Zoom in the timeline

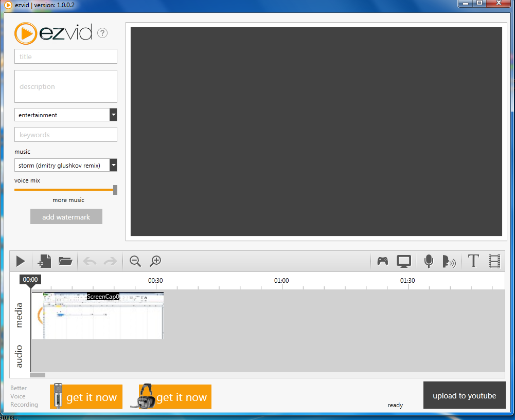click(155, 261)
